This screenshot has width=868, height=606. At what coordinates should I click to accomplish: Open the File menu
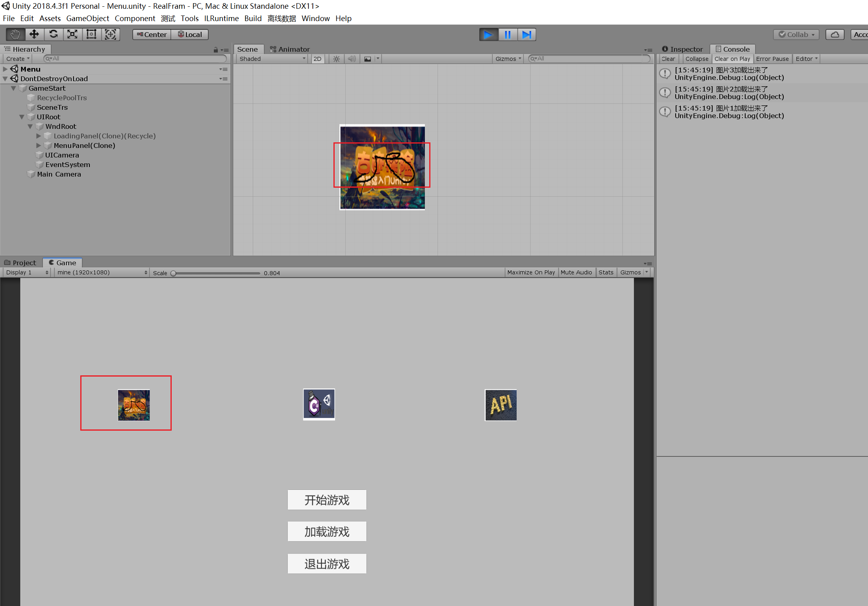9,18
